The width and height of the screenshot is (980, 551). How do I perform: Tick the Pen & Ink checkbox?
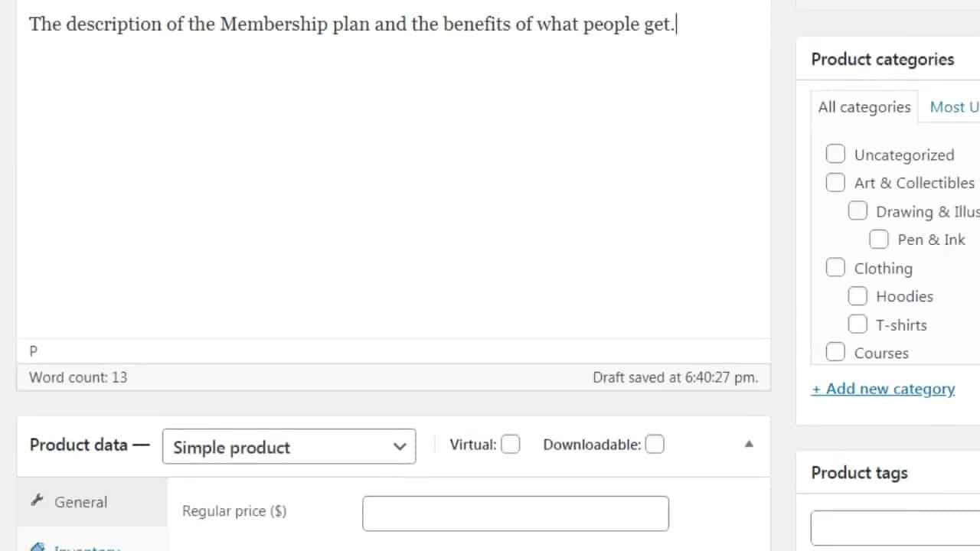click(879, 240)
